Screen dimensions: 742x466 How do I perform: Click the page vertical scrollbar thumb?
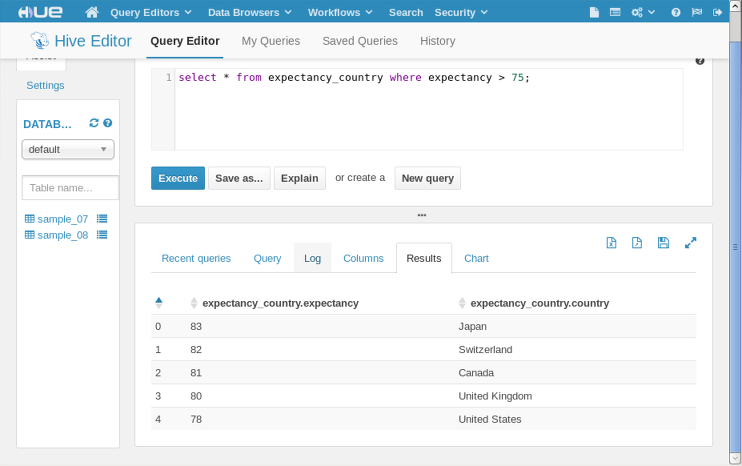[x=735, y=246]
